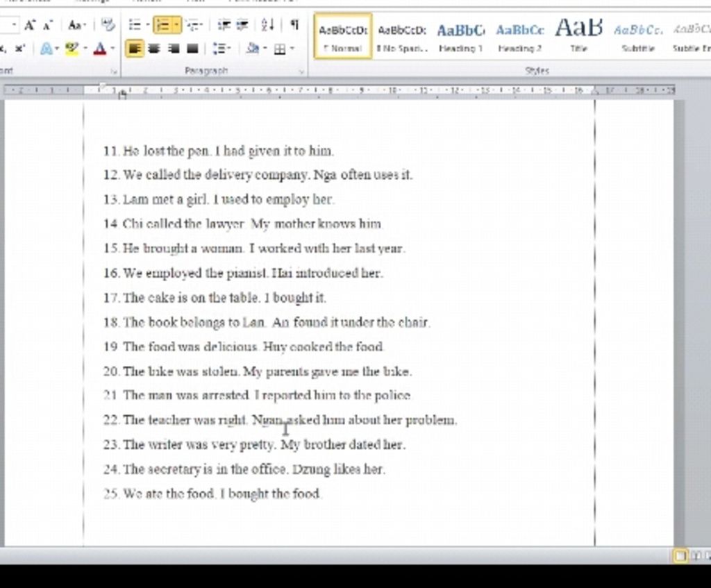The width and height of the screenshot is (711, 588).
Task: Apply borders to the selection
Action: pos(281,49)
